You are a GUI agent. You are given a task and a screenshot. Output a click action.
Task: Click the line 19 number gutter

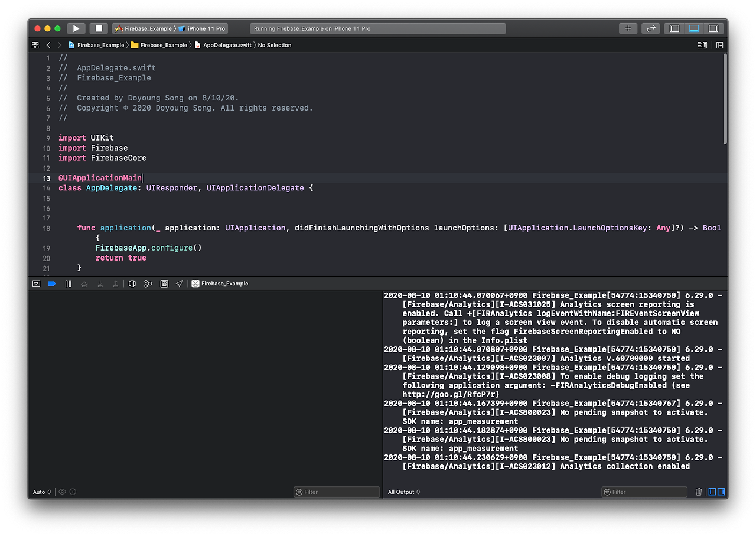click(x=47, y=248)
